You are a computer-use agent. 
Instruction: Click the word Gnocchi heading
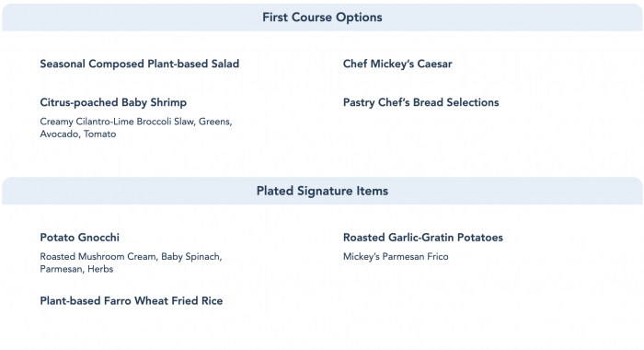[x=98, y=238]
